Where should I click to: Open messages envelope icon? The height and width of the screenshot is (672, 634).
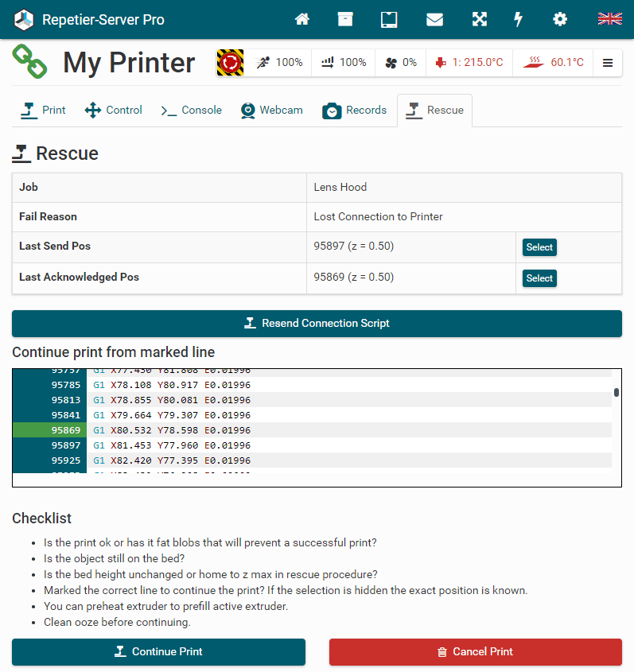434,19
